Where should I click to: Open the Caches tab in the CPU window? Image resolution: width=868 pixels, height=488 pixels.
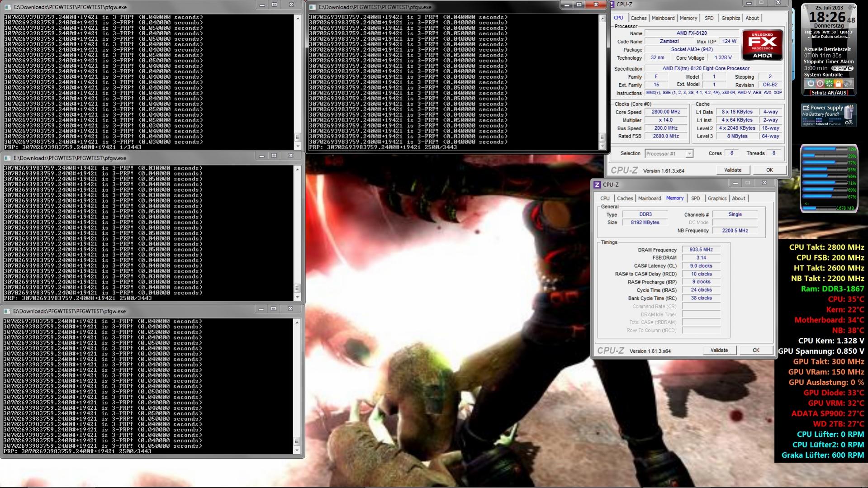click(638, 18)
